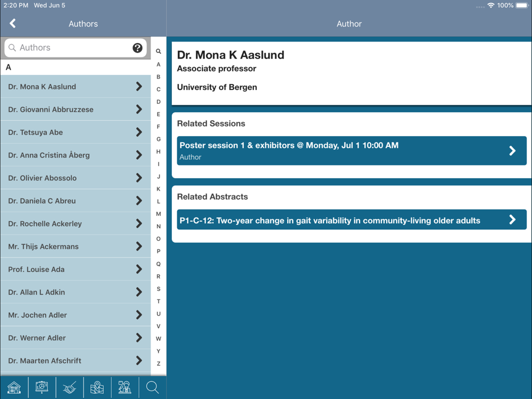The height and width of the screenshot is (399, 532).
Task: Expand Prof. Louise Ada row chevron
Action: [139, 269]
